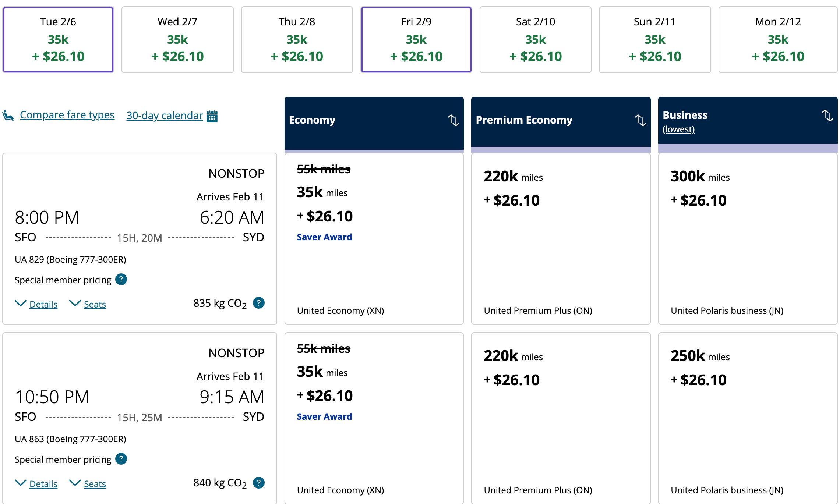
Task: Click seat icon beside Compare fare types
Action: click(x=8, y=116)
